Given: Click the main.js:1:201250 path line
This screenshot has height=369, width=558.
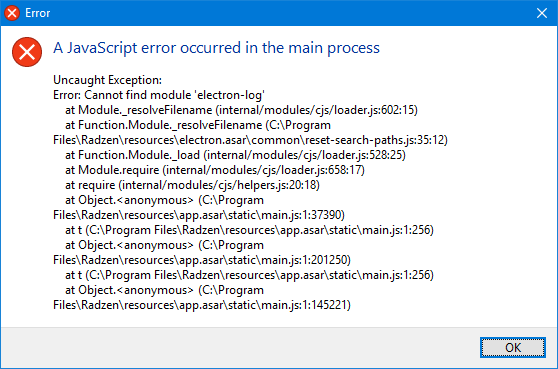Looking at the screenshot, I should tap(202, 260).
